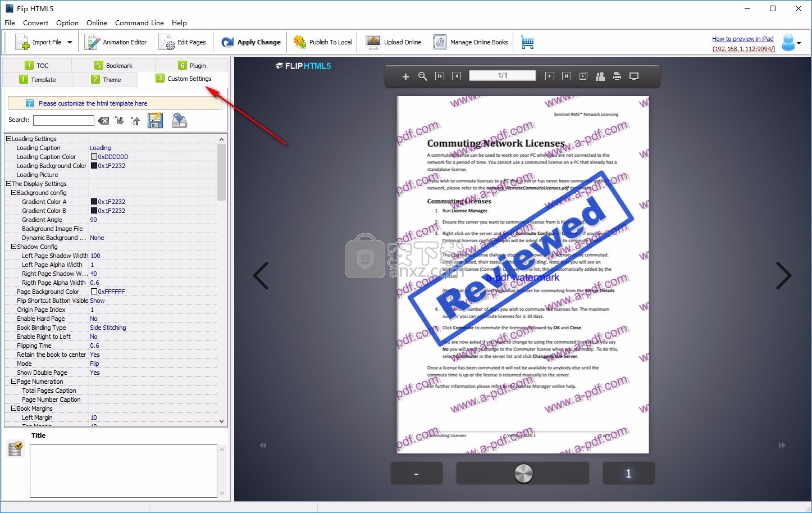Click the large left flip arrow
The image size is (812, 513).
[x=261, y=275]
